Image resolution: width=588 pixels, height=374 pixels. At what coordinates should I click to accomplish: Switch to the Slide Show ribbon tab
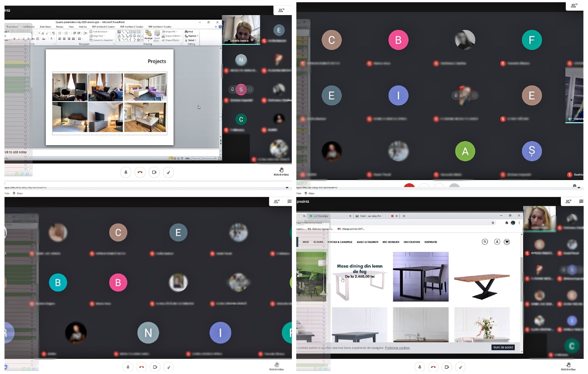45,27
